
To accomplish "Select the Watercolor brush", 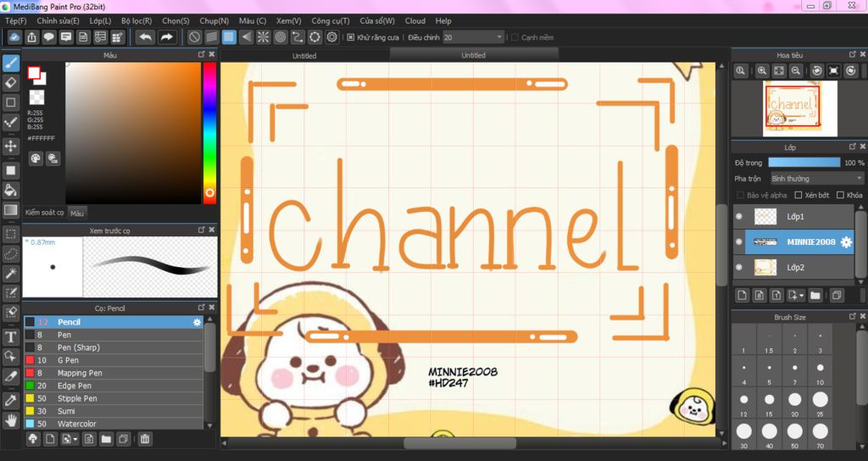I will click(113, 424).
